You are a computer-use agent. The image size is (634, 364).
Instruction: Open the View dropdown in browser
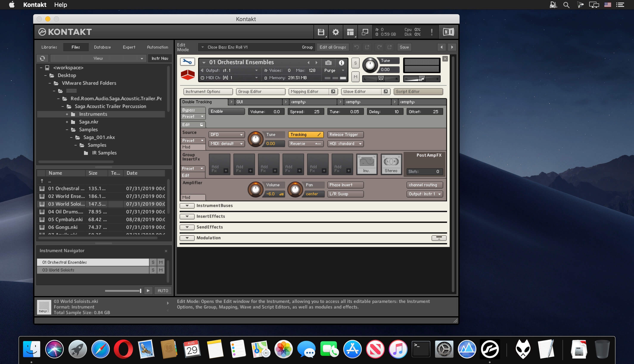coord(98,58)
